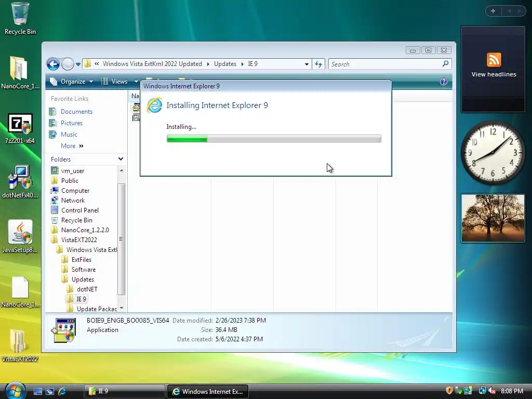The image size is (532, 399).
Task: Select the dotNetFx40 installer desktop icon
Action: 20,182
